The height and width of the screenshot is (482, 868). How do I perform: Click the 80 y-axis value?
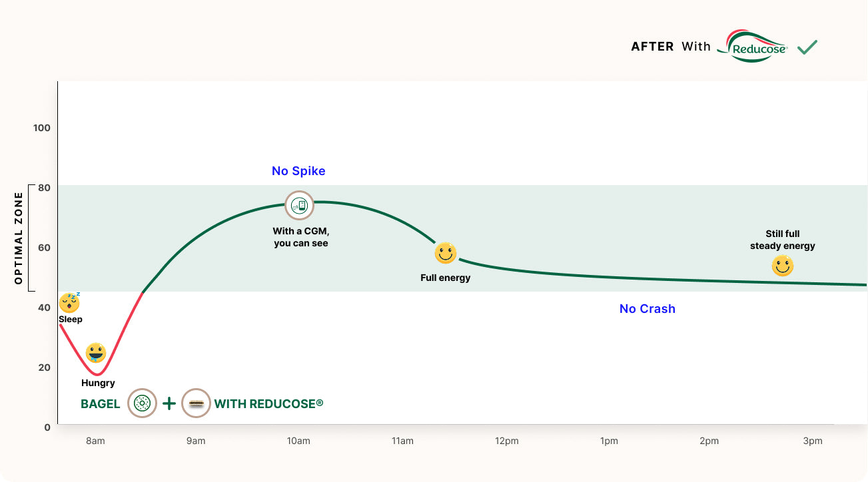coord(45,188)
